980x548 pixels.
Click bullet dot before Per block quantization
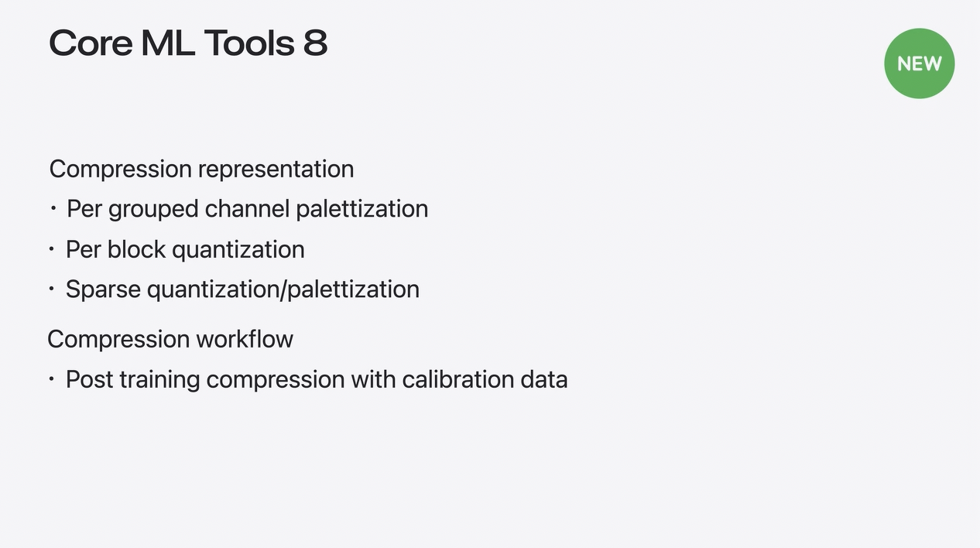[x=52, y=248]
